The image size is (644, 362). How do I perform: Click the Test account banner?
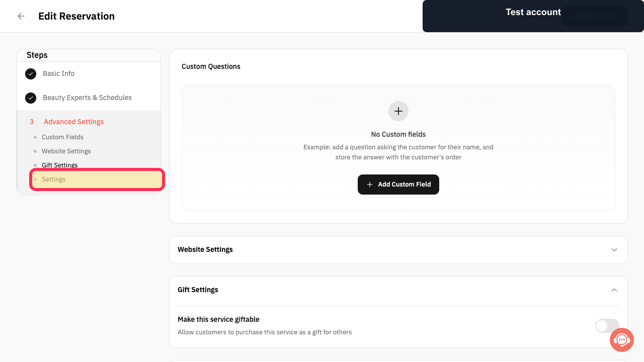pos(533,16)
